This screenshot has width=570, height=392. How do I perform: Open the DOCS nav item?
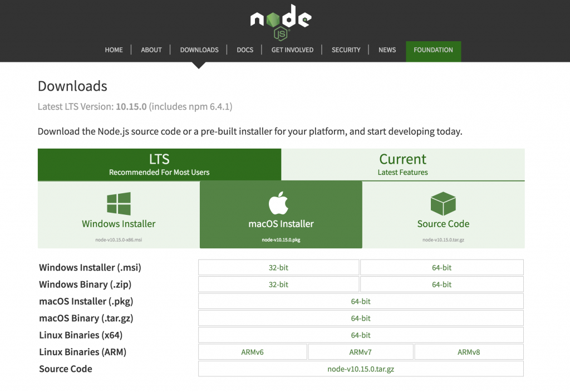(x=245, y=50)
